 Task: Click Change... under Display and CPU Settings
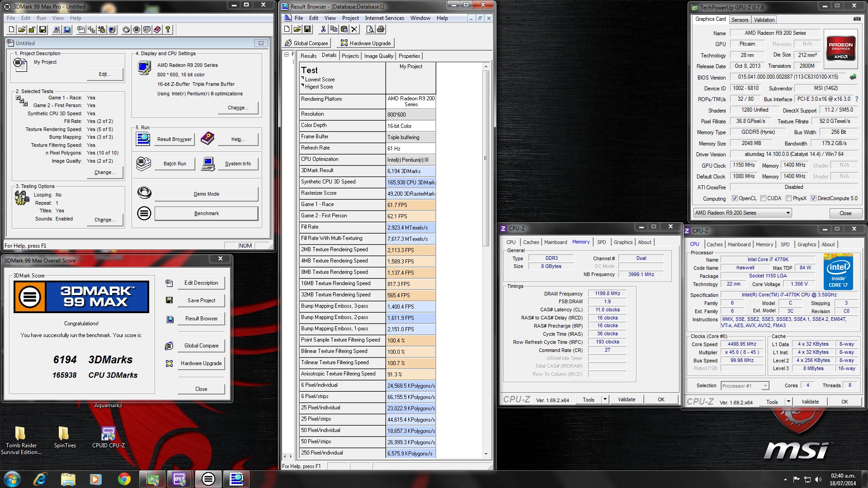pyautogui.click(x=238, y=108)
